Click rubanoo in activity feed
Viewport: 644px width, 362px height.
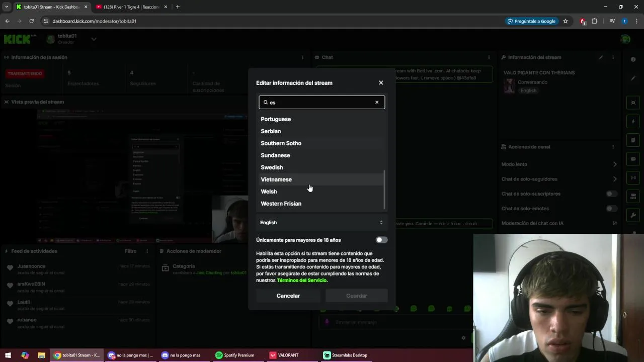tap(27, 320)
